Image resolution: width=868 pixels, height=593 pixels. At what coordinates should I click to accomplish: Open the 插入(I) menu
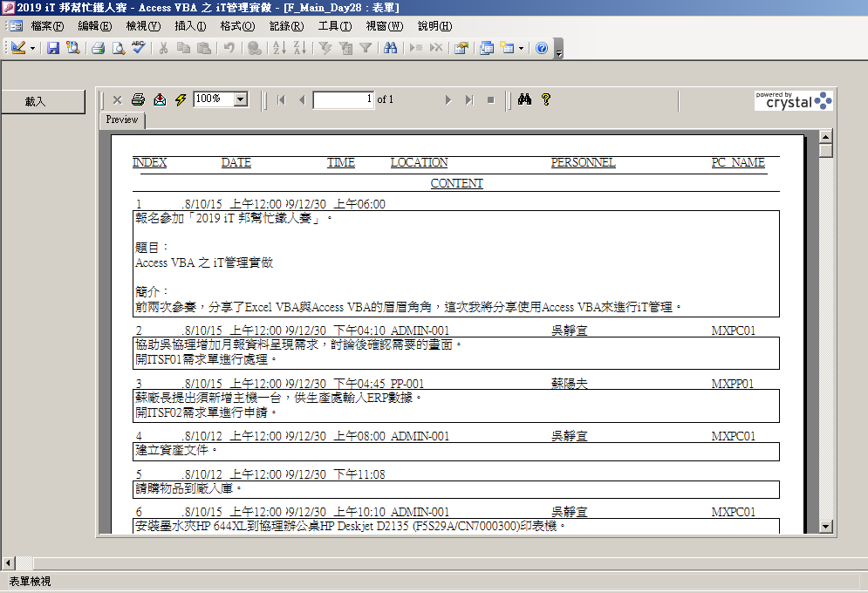pos(190,26)
